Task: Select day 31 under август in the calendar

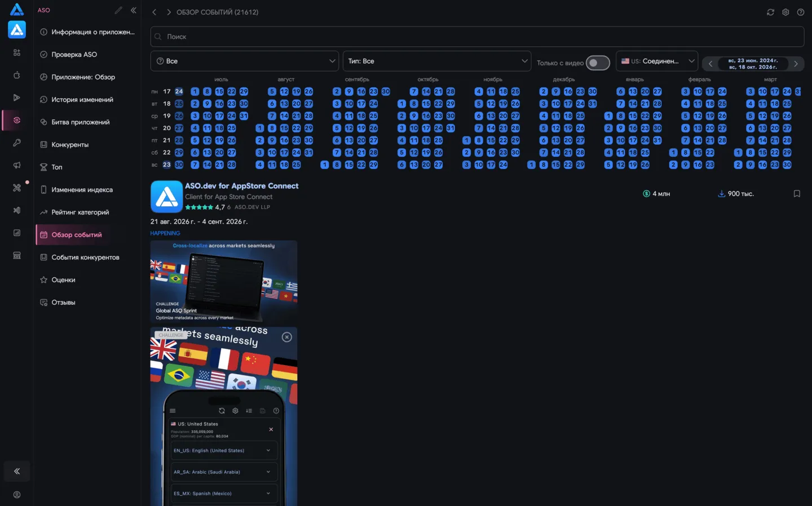Action: 308,153
